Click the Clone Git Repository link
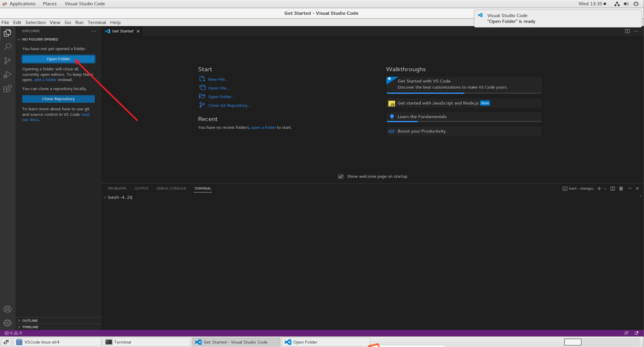Viewport: 644px width, 347px height. [229, 105]
